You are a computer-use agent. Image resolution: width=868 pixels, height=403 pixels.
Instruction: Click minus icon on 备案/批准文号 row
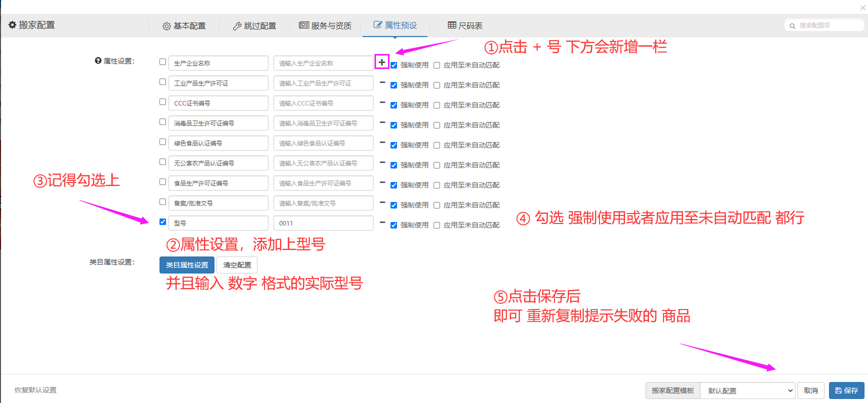click(382, 202)
